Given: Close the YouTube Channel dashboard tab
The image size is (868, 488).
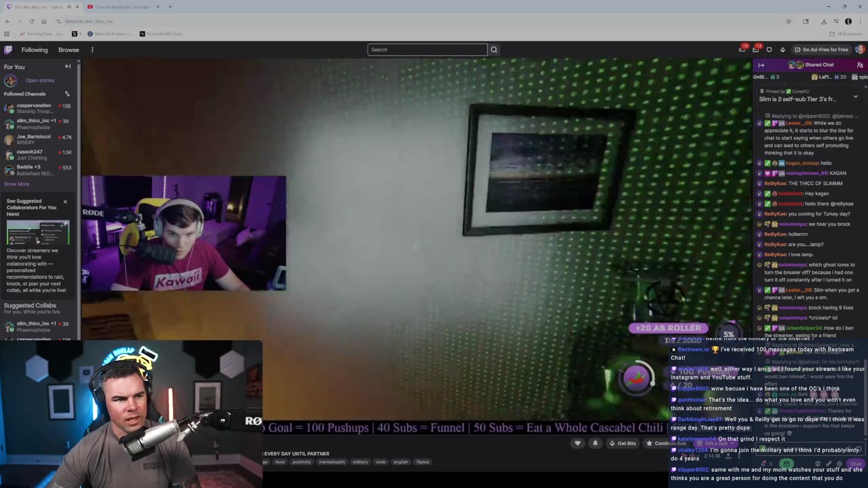Looking at the screenshot, I should pyautogui.click(x=158, y=7).
